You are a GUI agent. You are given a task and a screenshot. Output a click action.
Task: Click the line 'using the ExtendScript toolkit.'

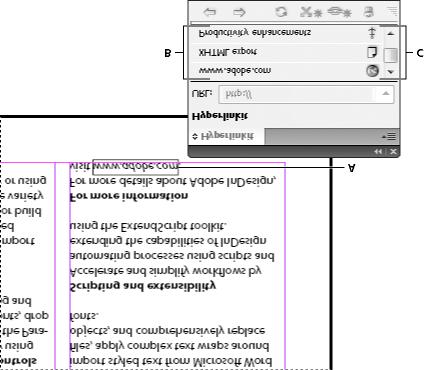[148, 226]
